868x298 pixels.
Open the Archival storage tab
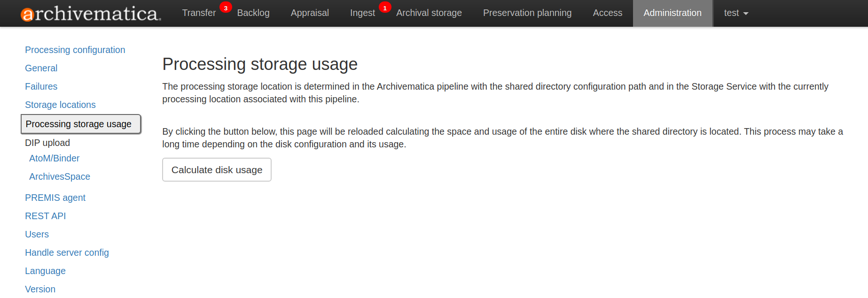click(x=429, y=13)
